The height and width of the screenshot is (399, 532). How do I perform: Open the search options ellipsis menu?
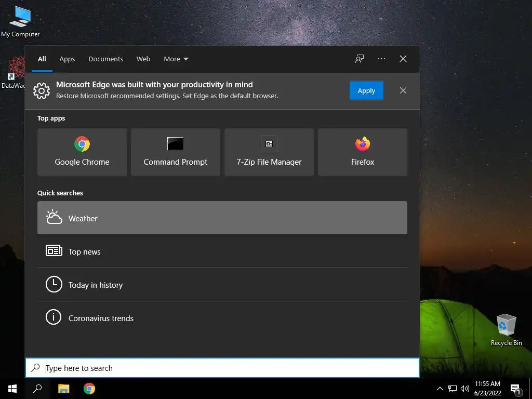point(381,59)
